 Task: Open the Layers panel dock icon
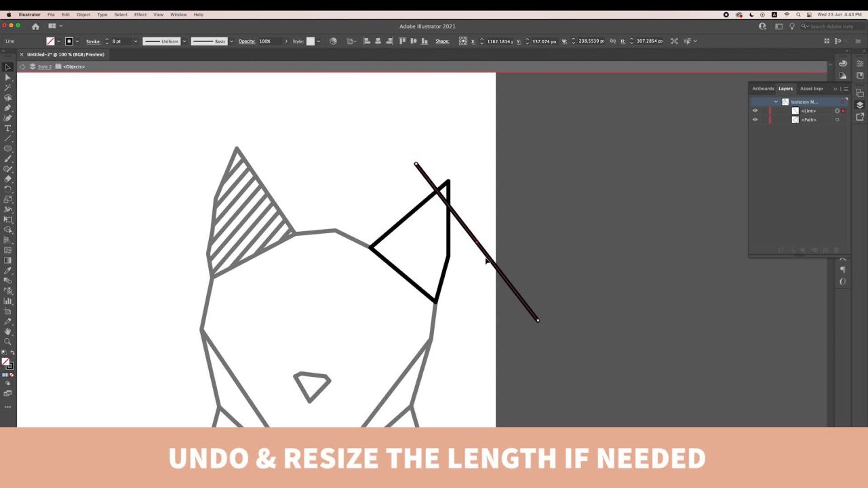(859, 105)
